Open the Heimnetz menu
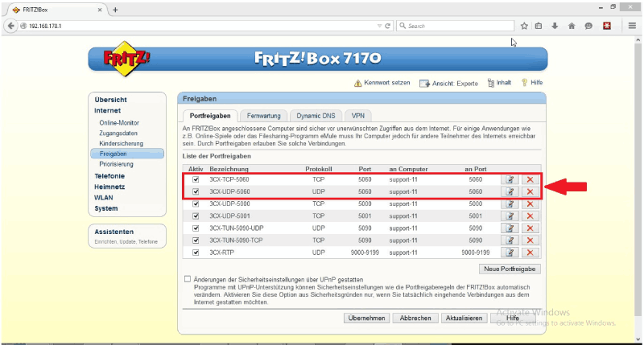Screen dimensions: 644x345 [x=109, y=187]
